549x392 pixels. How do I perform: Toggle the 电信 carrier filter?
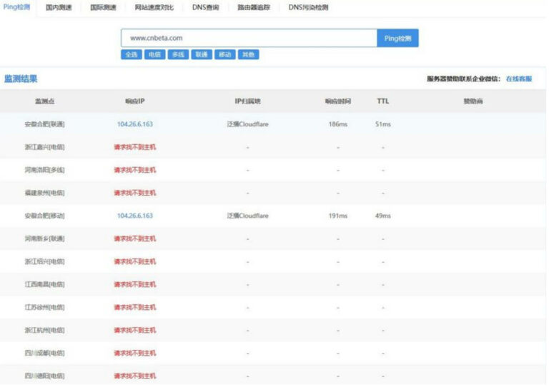click(154, 54)
